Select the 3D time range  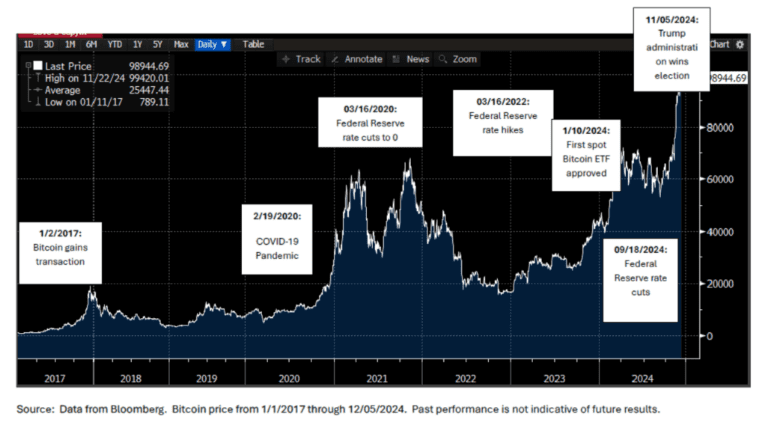tap(49, 45)
